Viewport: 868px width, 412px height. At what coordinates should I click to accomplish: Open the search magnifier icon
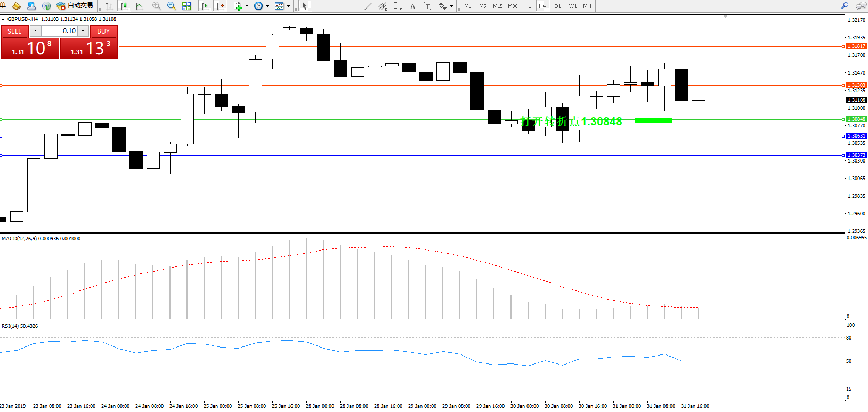845,6
